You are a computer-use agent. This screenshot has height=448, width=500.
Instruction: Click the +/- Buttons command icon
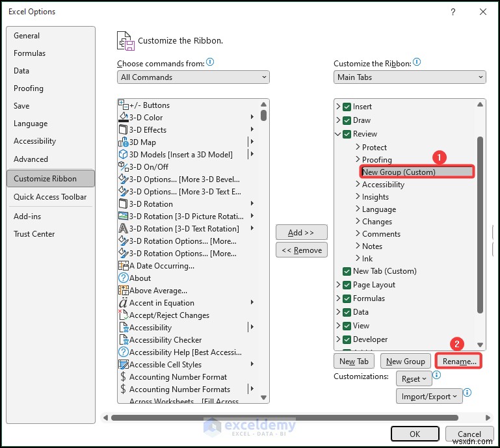coord(124,105)
